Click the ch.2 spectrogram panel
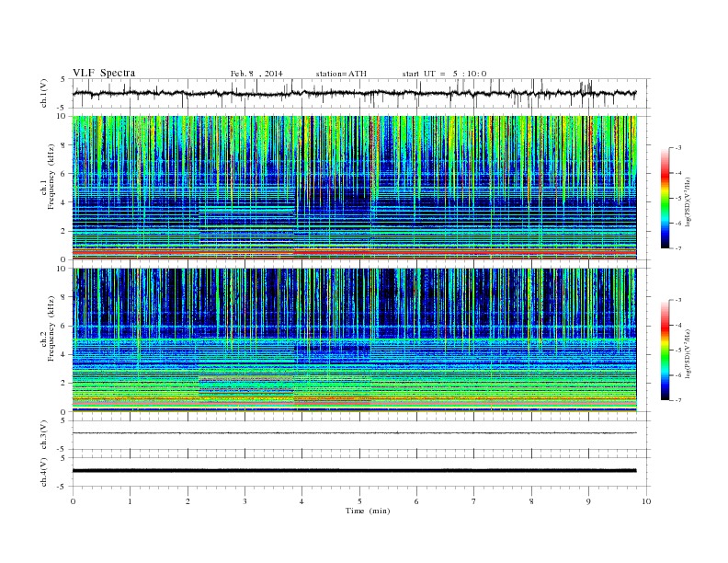The image size is (728, 563). [x=355, y=340]
